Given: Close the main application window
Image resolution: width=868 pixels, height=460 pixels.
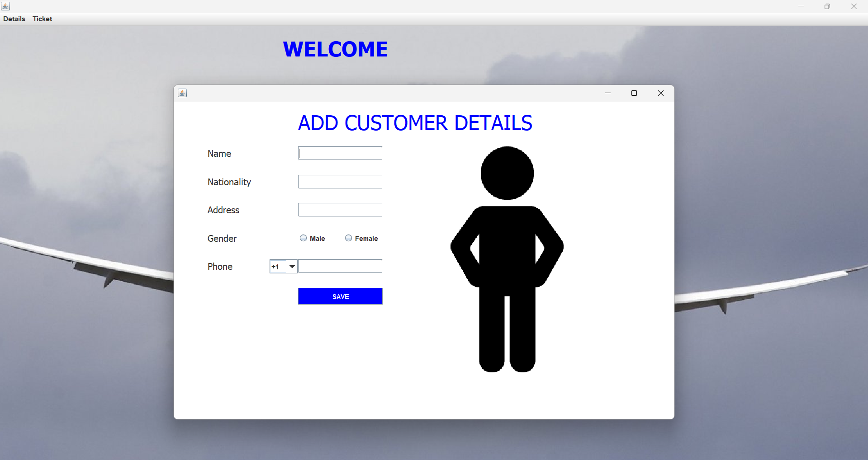Looking at the screenshot, I should (854, 6).
